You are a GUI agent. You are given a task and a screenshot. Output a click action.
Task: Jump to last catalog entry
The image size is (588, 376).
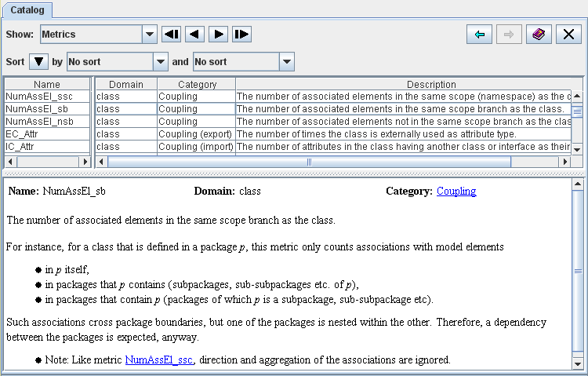[x=241, y=35]
